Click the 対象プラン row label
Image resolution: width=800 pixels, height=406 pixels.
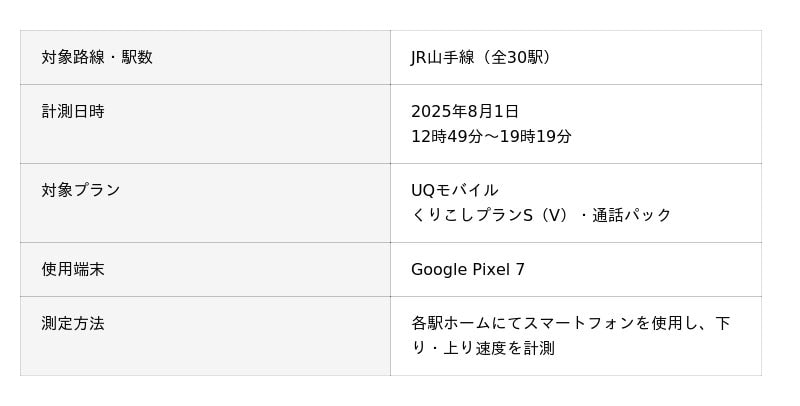pyautogui.click(x=81, y=190)
